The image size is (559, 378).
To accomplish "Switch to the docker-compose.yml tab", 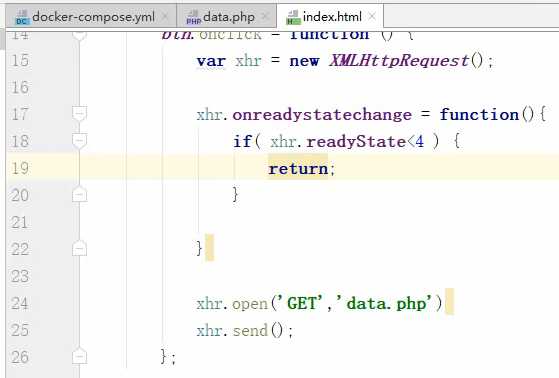I will (x=91, y=16).
